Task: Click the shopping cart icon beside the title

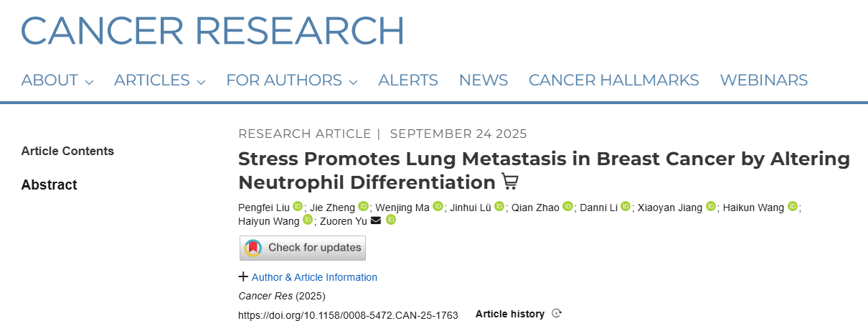Action: click(x=509, y=182)
